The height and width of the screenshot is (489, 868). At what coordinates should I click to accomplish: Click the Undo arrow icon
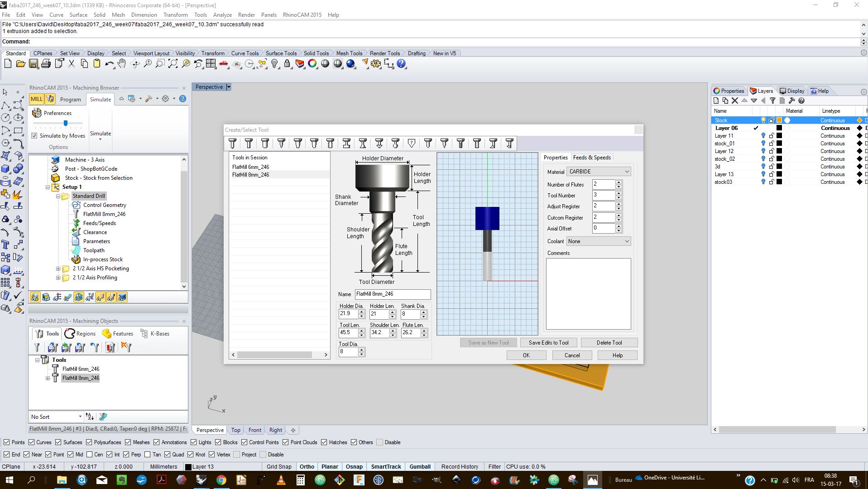pyautogui.click(x=109, y=64)
